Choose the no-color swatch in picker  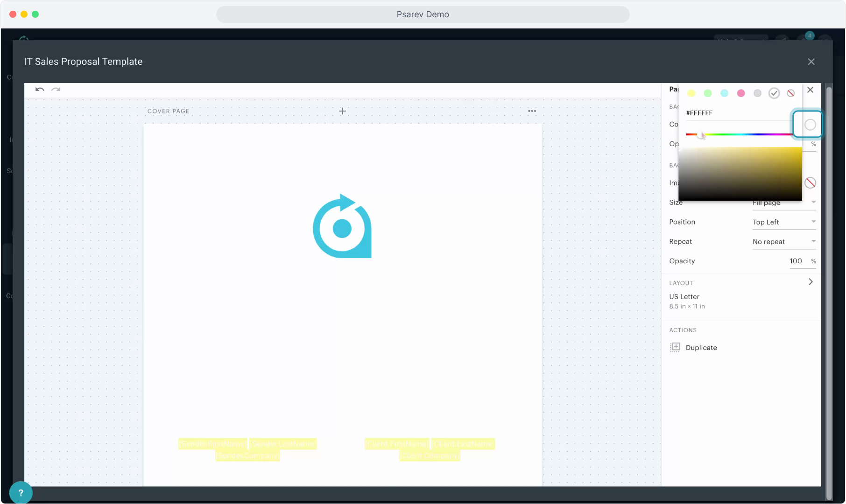click(791, 93)
